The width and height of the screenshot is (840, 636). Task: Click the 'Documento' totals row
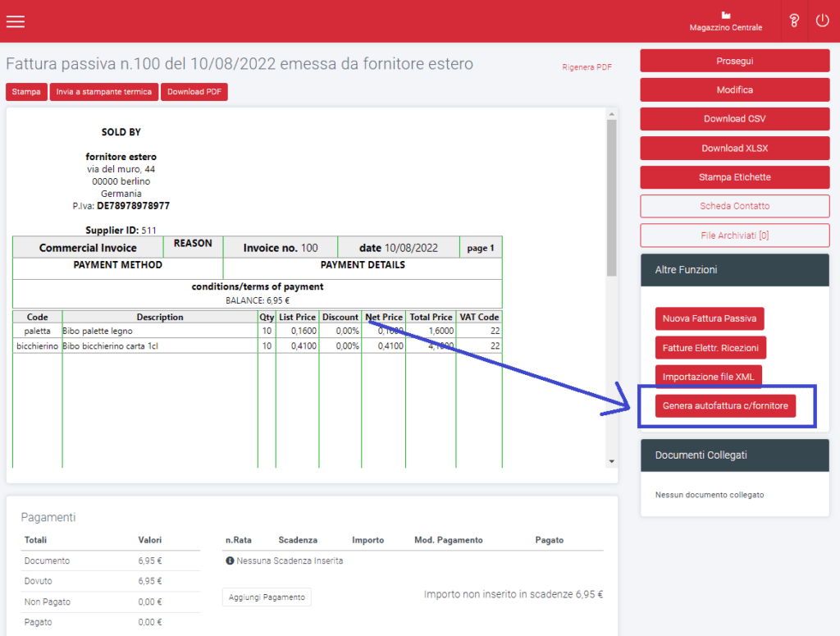pos(111,561)
